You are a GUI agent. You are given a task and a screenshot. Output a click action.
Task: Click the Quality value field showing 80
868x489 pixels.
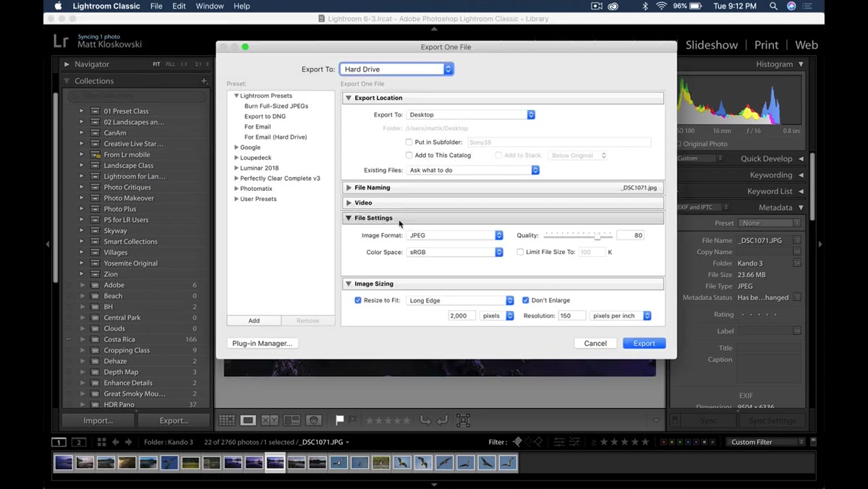[630, 236]
